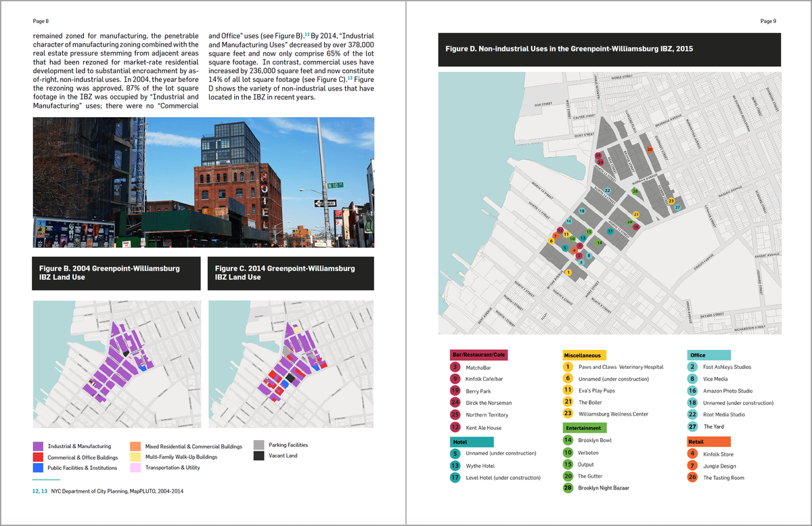Image resolution: width=812 pixels, height=526 pixels.
Task: Click legend circle 11 beside Eva's Play Pups
Action: point(568,390)
